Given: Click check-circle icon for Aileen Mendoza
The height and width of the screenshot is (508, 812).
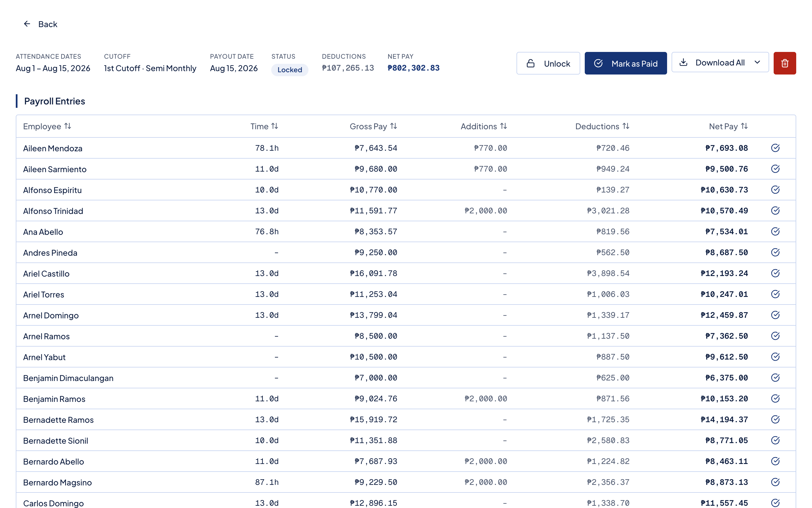Looking at the screenshot, I should tap(775, 148).
